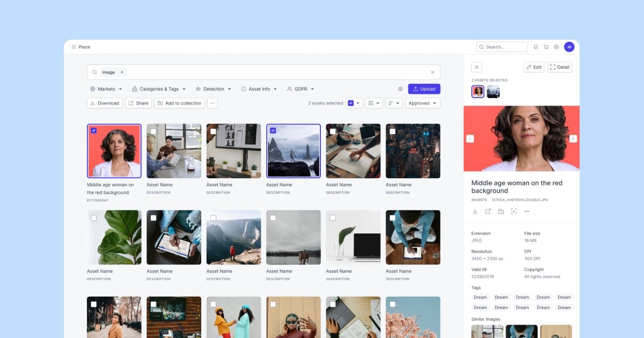Viewport: 644px width, 338px height.
Task: Open the JD user avatar menu
Action: click(x=569, y=47)
